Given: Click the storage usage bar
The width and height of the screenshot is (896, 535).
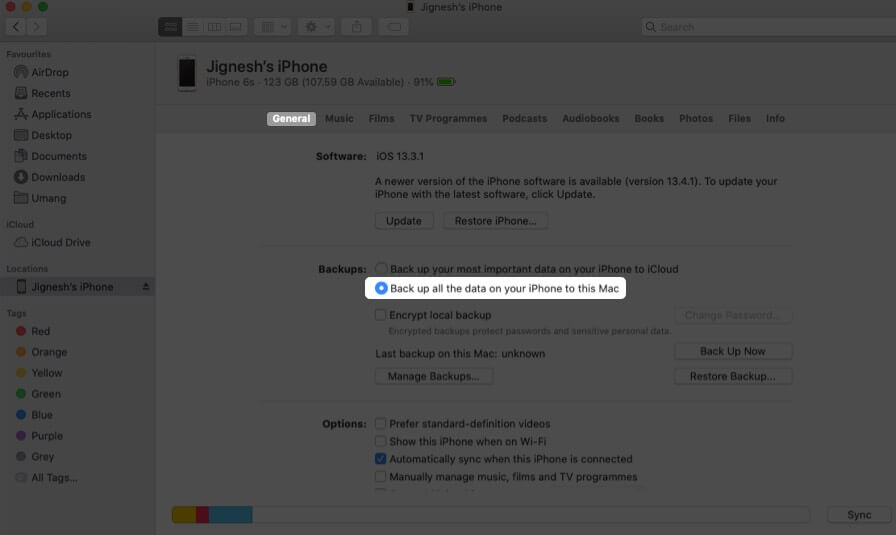Looking at the screenshot, I should (x=490, y=514).
